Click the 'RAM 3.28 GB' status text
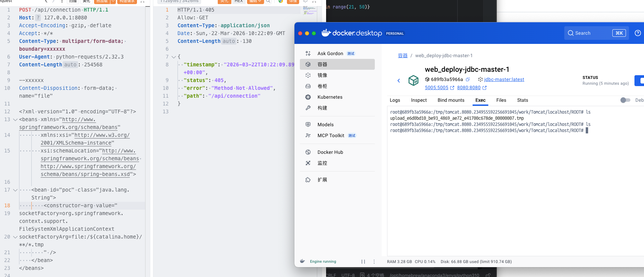The image size is (644, 277). [x=399, y=262]
